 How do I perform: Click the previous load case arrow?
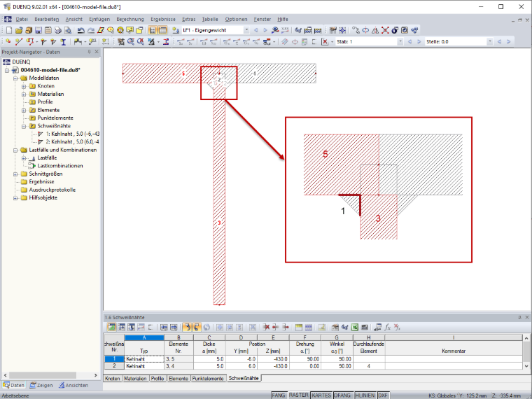pos(256,30)
